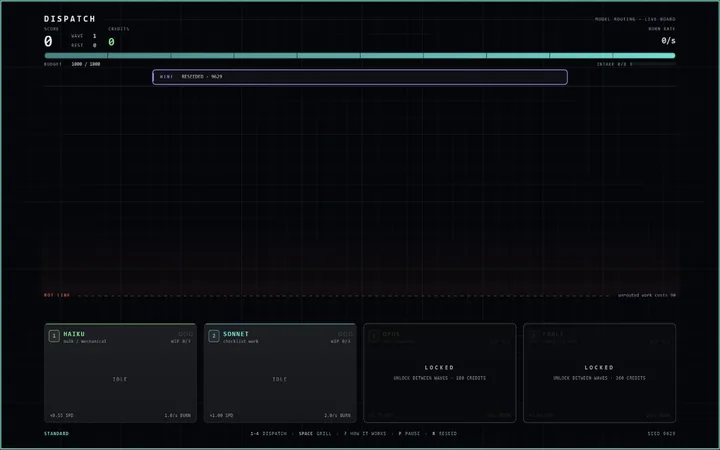The height and width of the screenshot is (450, 720).
Task: Click the budget progress bar
Action: coord(360,56)
